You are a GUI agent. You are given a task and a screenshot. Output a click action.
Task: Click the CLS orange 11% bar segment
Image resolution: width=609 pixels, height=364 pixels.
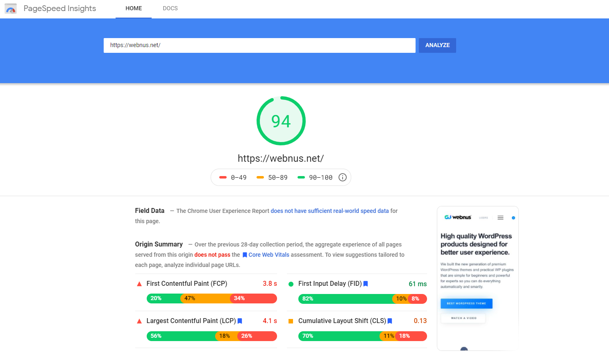(x=387, y=336)
